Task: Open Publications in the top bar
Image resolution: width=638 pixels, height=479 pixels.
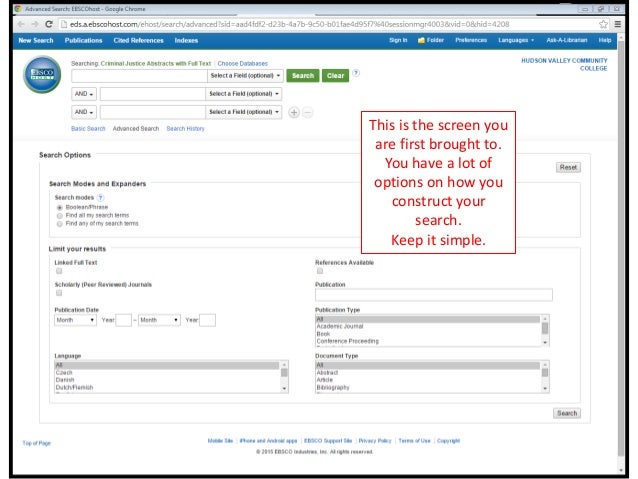Action: [83, 41]
